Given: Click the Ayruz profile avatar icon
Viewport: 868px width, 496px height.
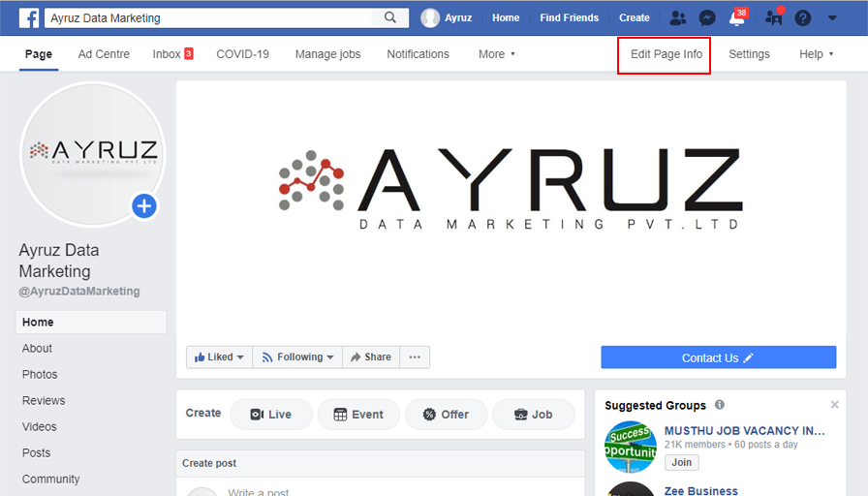Looking at the screenshot, I should (430, 17).
